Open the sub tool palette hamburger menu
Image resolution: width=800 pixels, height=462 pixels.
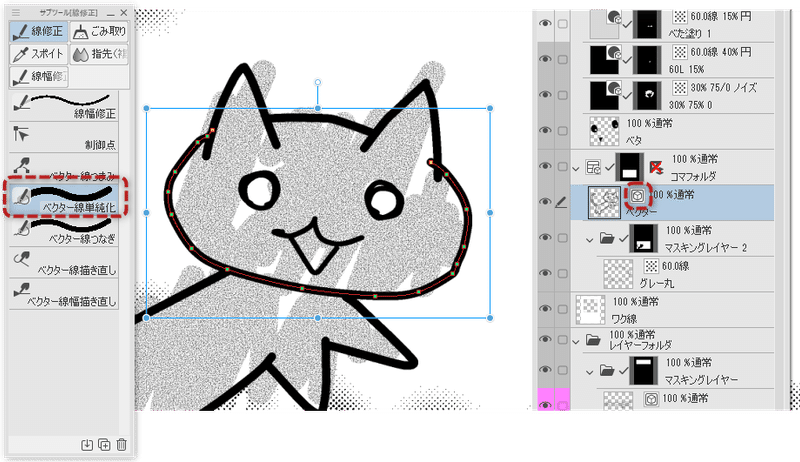tap(16, 12)
